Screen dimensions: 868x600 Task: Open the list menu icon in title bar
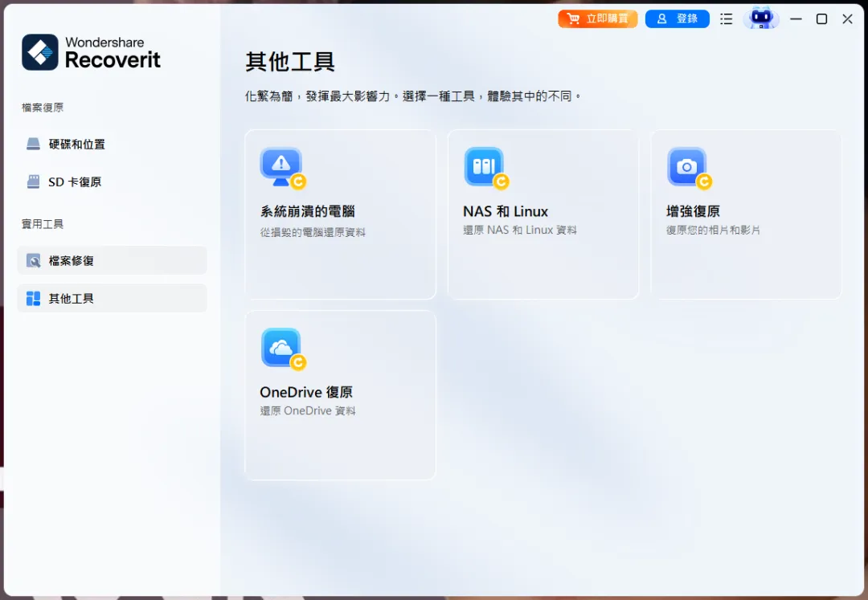point(727,18)
